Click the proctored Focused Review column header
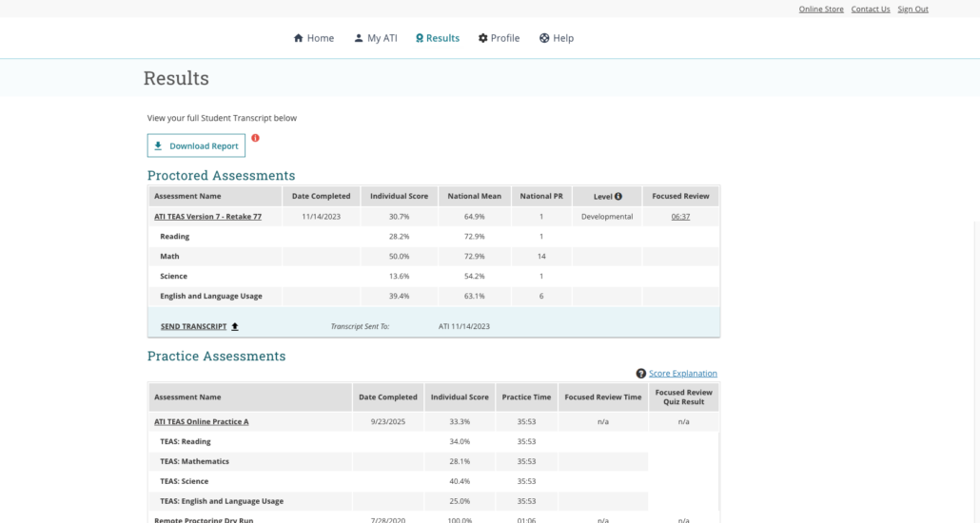Viewport: 980px width, 523px height. coord(680,196)
